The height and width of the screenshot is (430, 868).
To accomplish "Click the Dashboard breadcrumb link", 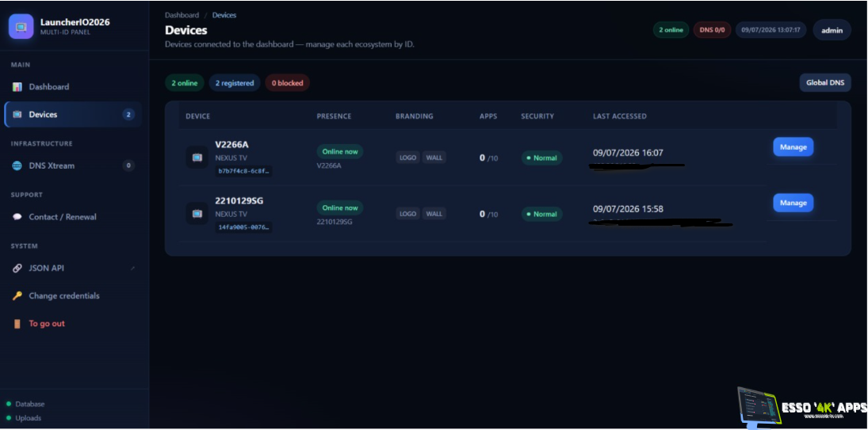I will 182,15.
